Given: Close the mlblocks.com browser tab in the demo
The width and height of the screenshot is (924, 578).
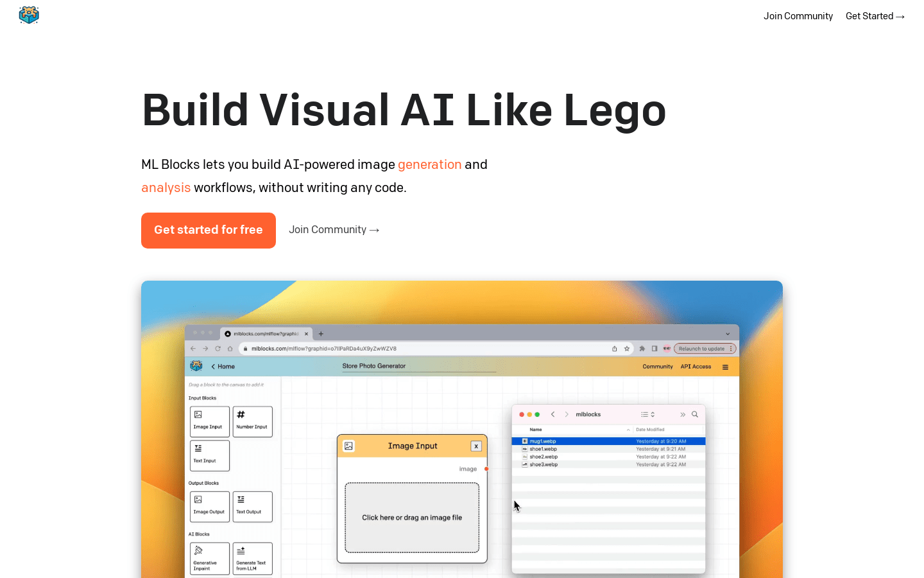Looking at the screenshot, I should click(x=307, y=334).
